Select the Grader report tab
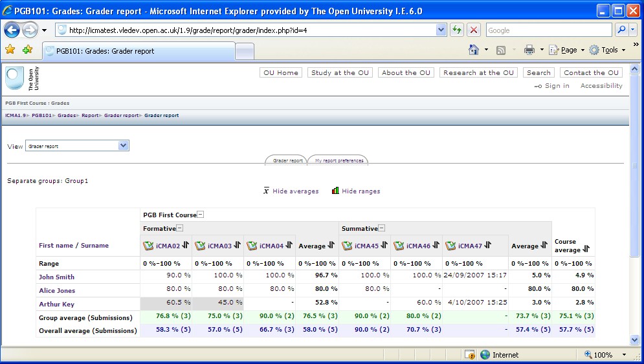 pos(287,160)
